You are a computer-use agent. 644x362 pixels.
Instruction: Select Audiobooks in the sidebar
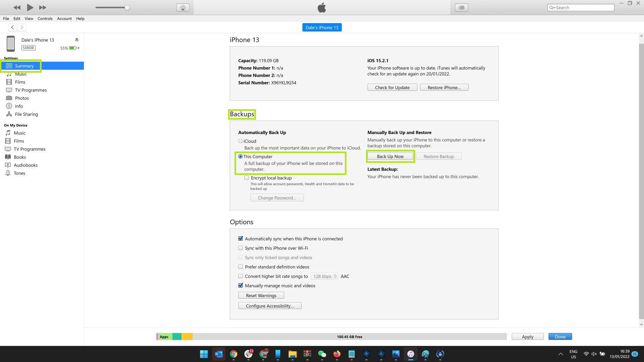point(25,165)
